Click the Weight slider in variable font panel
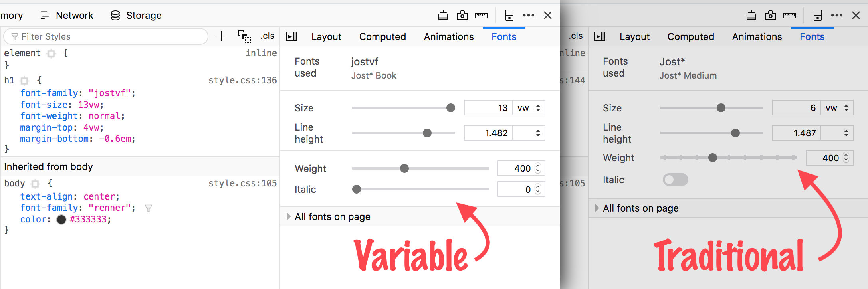This screenshot has width=868, height=289. click(x=420, y=168)
